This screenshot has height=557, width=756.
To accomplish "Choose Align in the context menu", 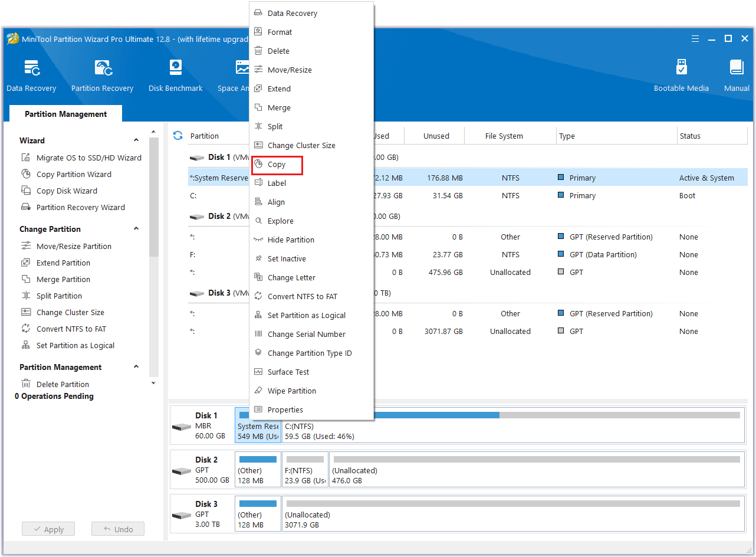I will 311,202.
